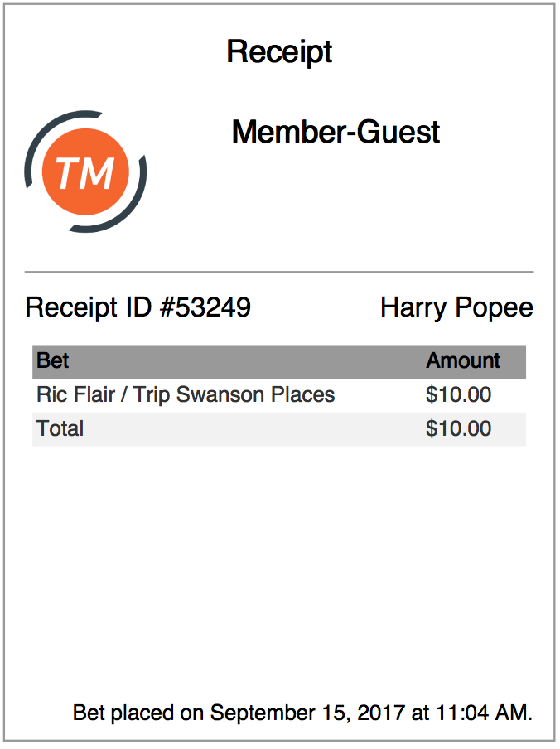Click the orange TM logo
The width and height of the screenshot is (560, 749).
click(x=85, y=172)
